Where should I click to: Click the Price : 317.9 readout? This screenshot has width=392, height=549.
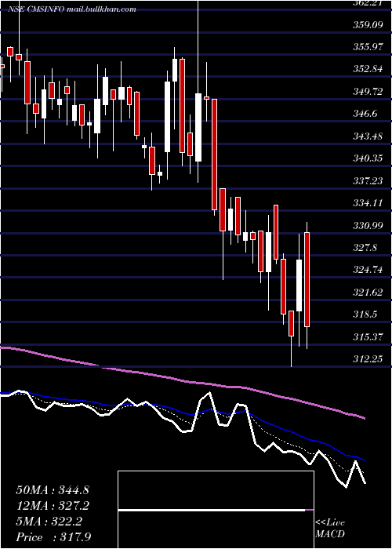(53, 537)
